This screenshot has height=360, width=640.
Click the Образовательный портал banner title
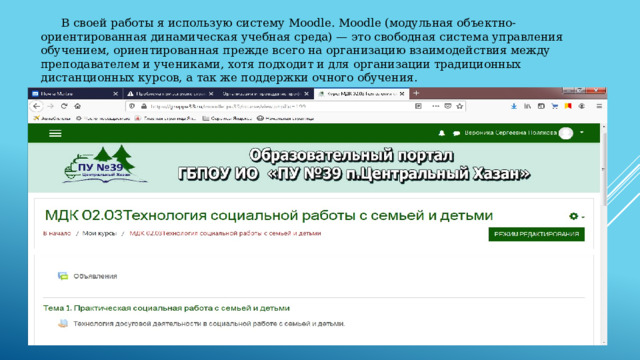351,156
